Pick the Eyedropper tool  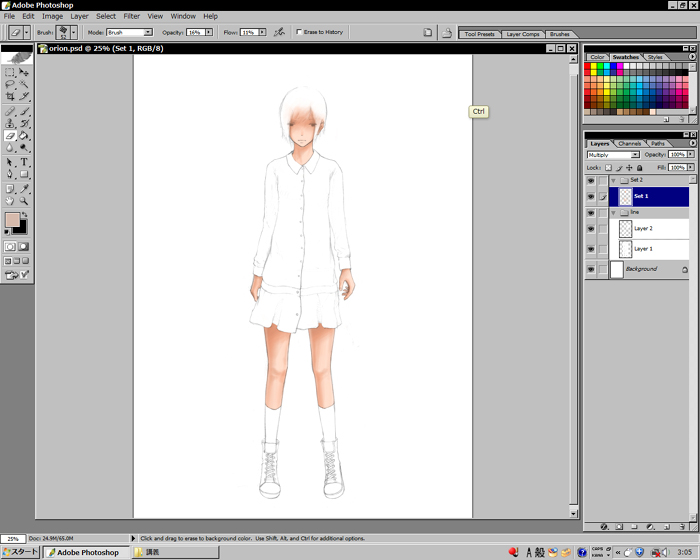[x=24, y=188]
